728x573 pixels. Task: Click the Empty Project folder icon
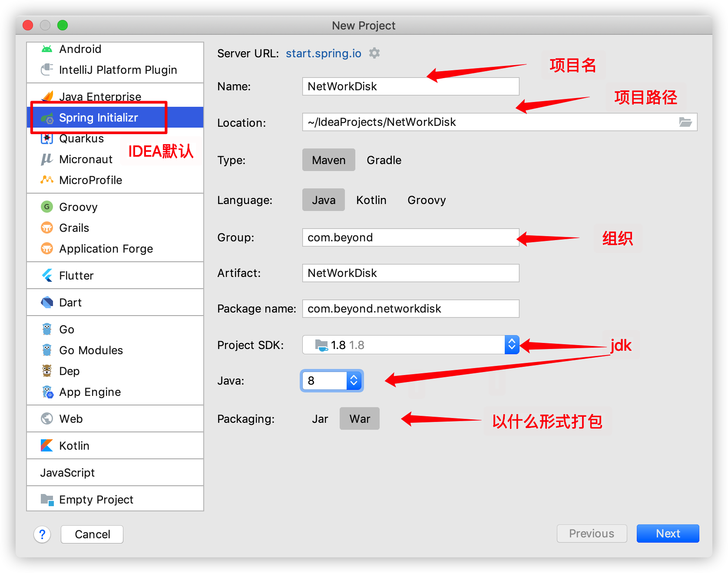coord(47,500)
